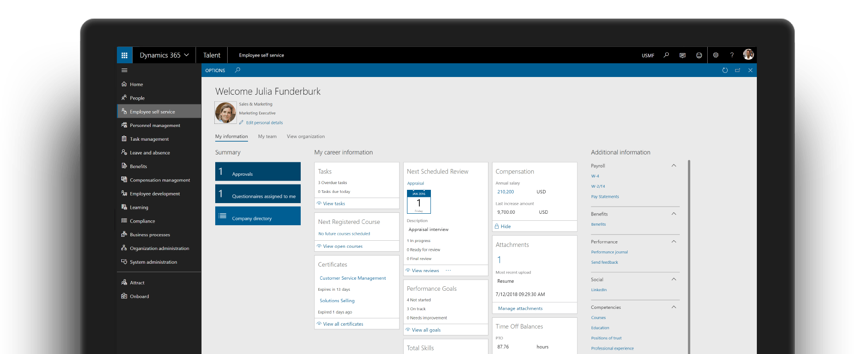Click the annual salary 210,200 value
Viewport: 868px width, 354px height.
[505, 192]
